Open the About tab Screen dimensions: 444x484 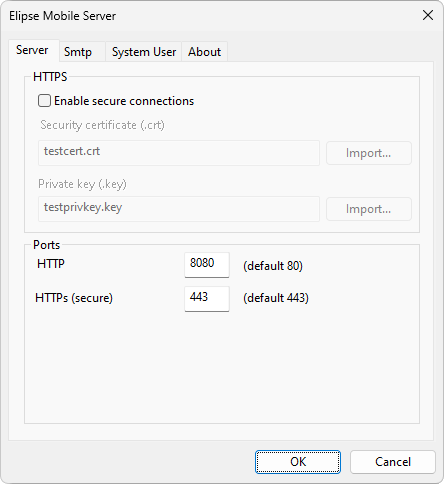[x=204, y=52]
